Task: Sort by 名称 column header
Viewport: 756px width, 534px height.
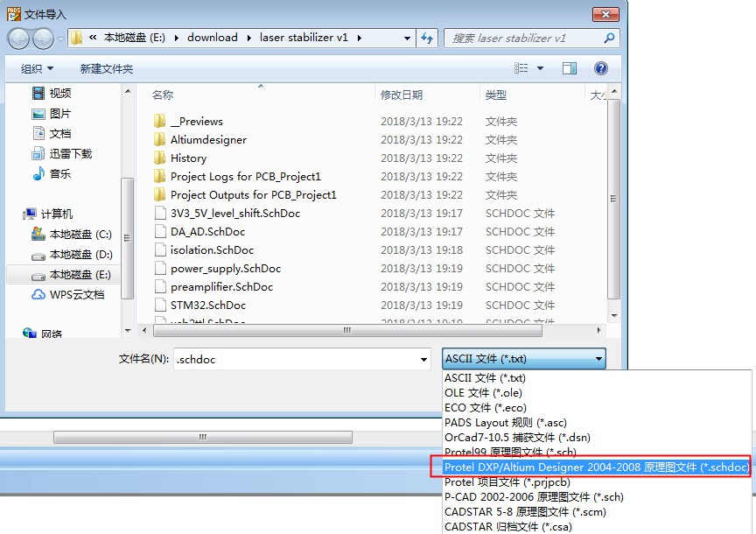Action: 163,95
